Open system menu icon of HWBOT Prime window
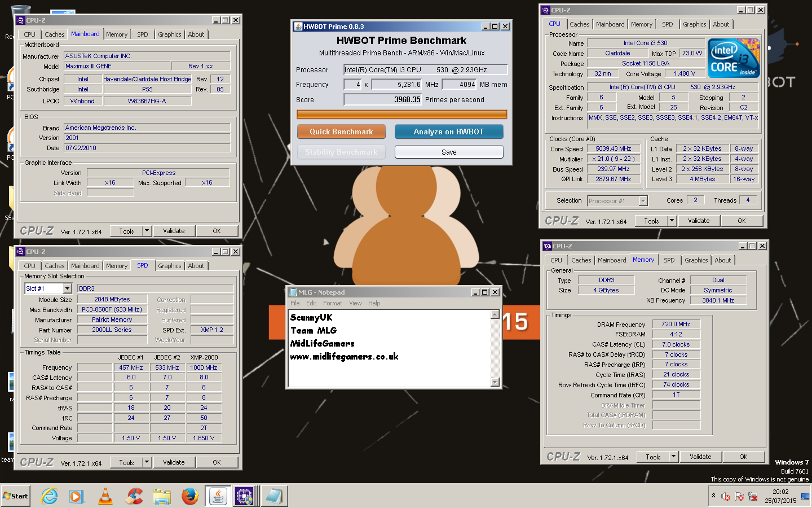The height and width of the screenshot is (508, 812). click(x=298, y=26)
